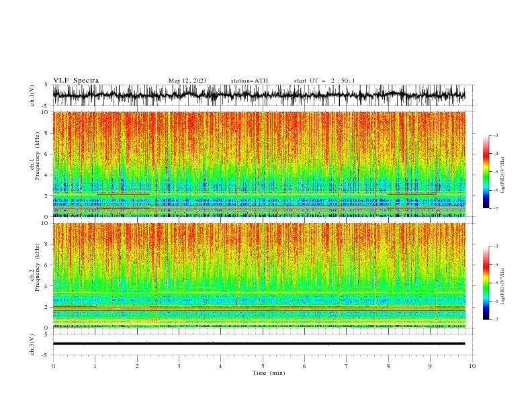Click the time axis tick '0'

pyautogui.click(x=53, y=366)
